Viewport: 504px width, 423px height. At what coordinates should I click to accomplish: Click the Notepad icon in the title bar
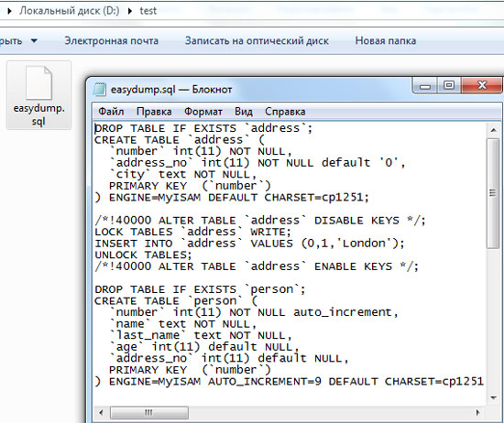(x=100, y=90)
